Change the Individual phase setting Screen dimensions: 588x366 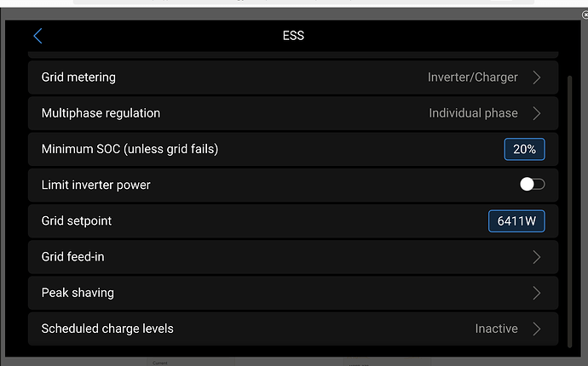pos(473,113)
